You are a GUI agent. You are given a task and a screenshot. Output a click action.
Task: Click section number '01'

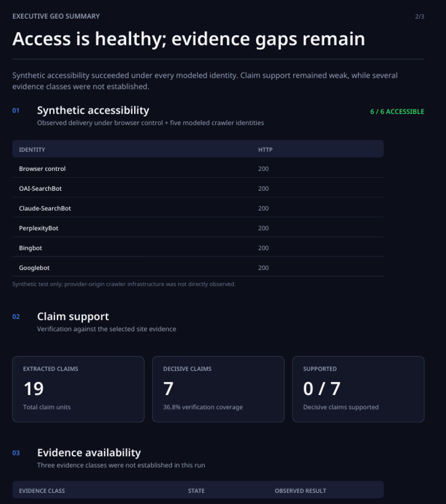16,110
